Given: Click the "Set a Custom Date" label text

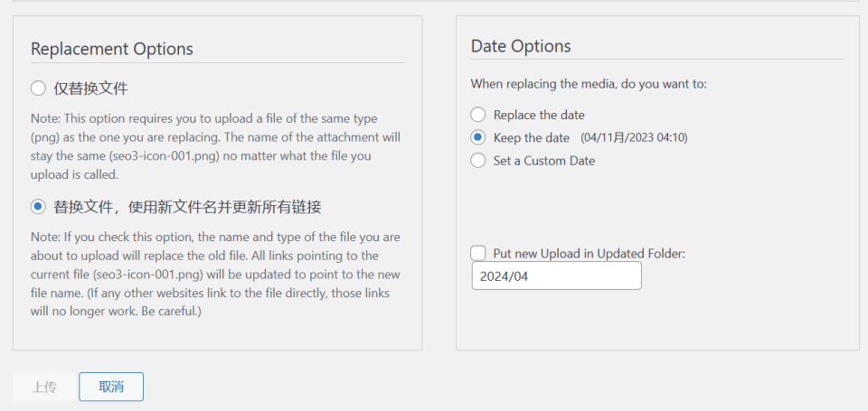Looking at the screenshot, I should (x=544, y=161).
